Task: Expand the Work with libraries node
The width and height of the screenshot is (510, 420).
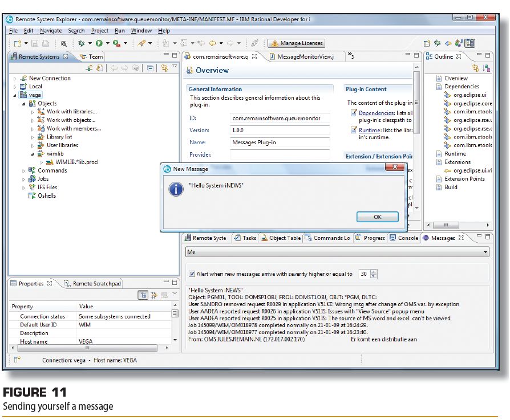Action: pos(32,112)
